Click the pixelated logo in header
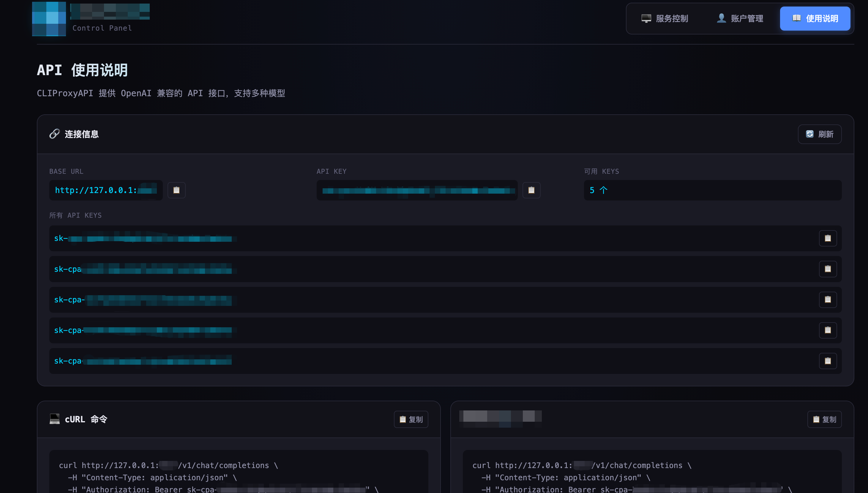This screenshot has width=868, height=493. point(49,19)
